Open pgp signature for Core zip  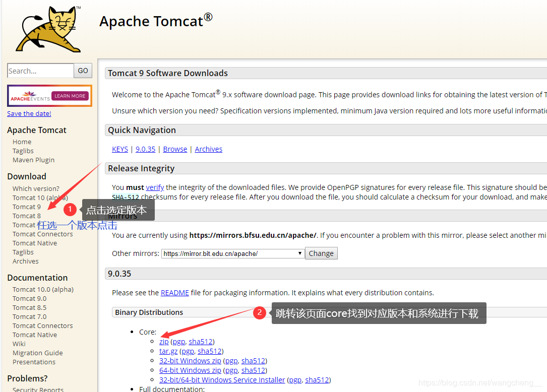click(179, 342)
